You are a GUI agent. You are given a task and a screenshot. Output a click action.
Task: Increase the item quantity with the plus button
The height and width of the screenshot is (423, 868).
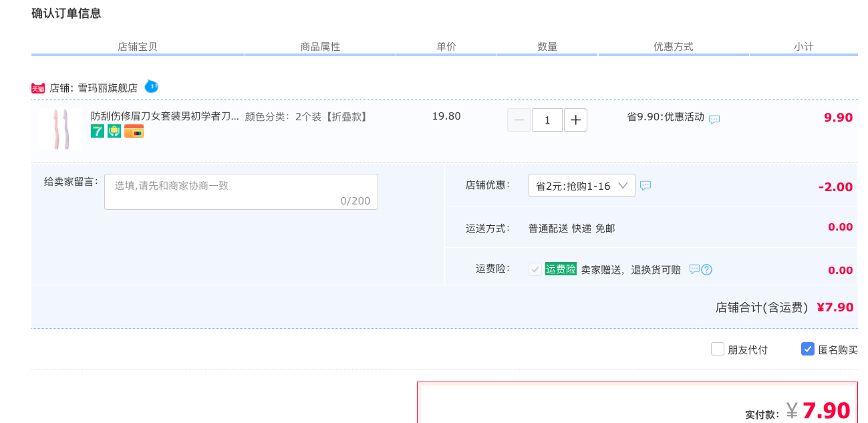(x=575, y=120)
